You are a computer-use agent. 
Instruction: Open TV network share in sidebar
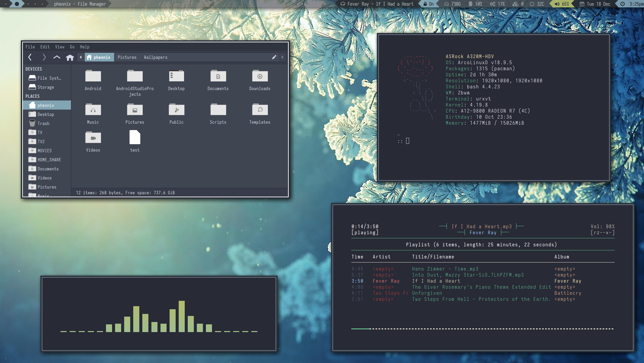click(x=47, y=132)
